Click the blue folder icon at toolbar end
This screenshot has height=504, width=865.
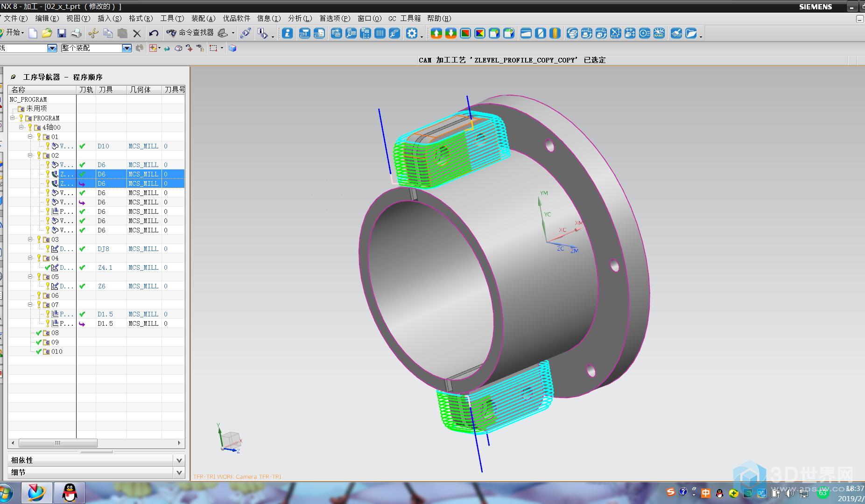pos(691,33)
